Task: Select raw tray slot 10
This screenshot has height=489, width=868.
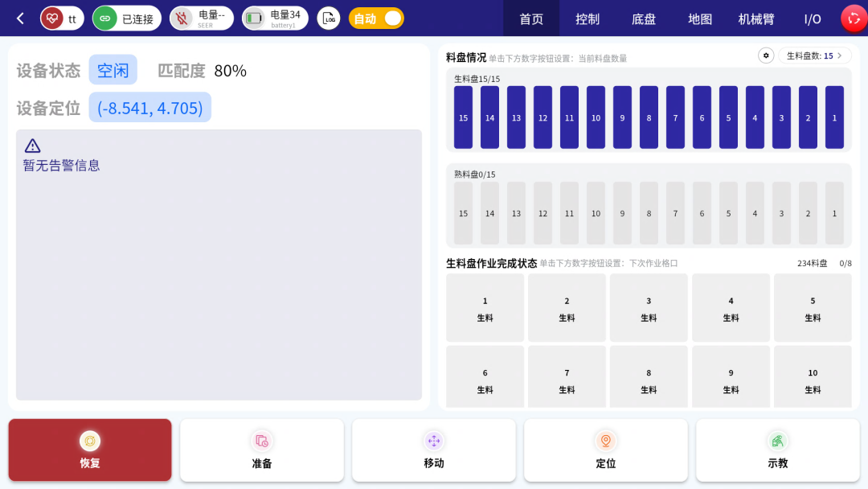Action: 596,117
